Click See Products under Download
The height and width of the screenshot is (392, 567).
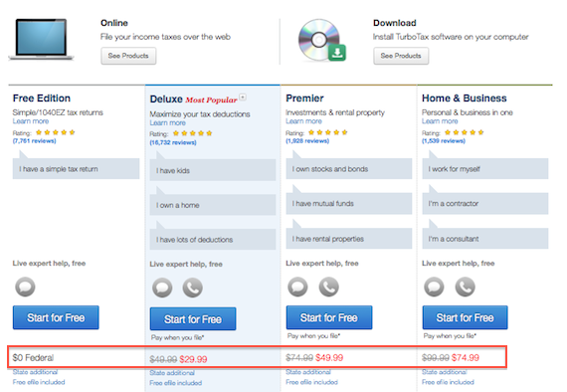point(401,56)
